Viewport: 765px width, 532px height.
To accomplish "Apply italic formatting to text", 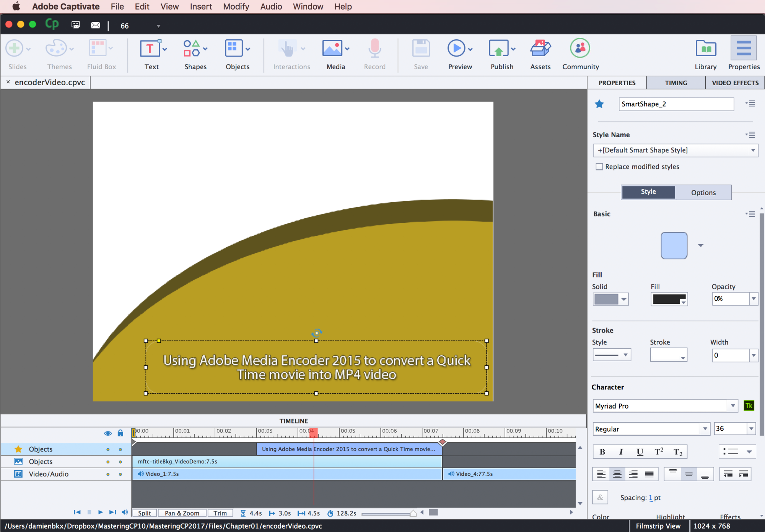I will coord(621,452).
